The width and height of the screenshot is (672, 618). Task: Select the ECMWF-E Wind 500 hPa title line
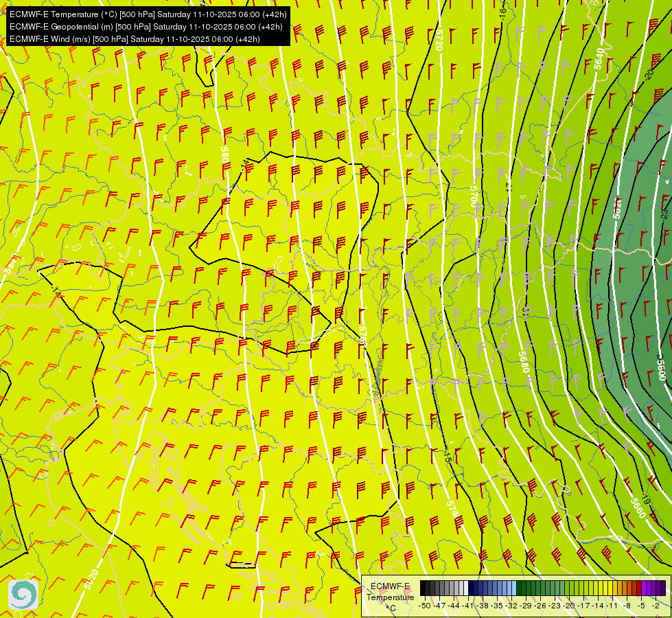point(135,39)
